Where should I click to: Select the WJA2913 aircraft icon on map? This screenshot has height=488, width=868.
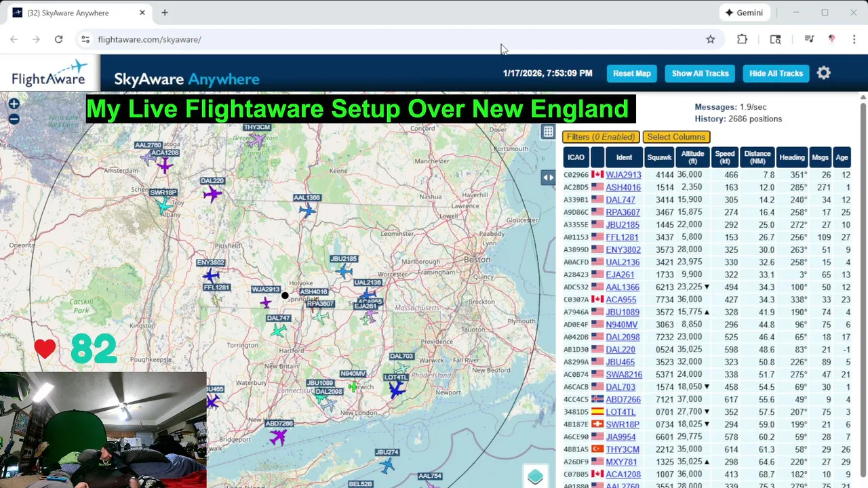click(x=266, y=302)
